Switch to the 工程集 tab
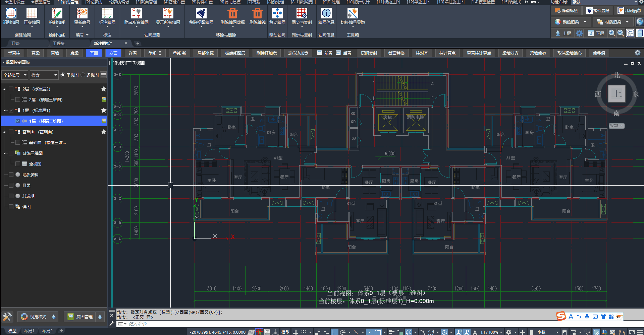644x335 pixels. pos(59,43)
